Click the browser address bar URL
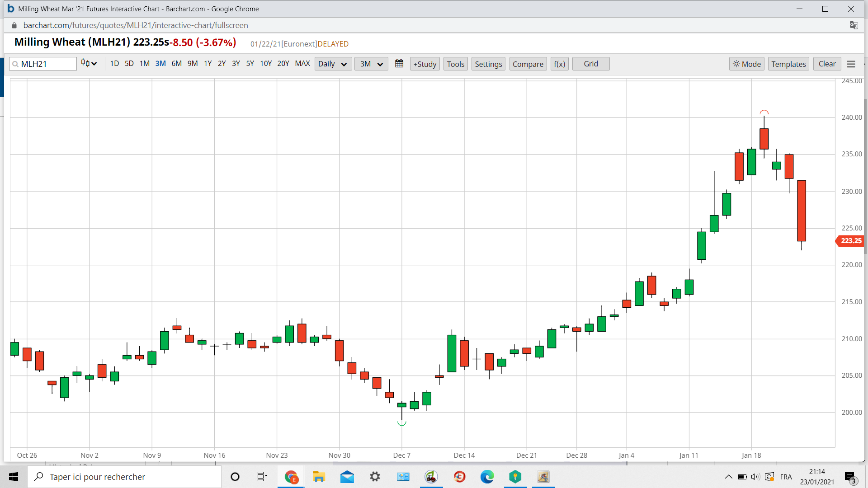 [x=136, y=25]
